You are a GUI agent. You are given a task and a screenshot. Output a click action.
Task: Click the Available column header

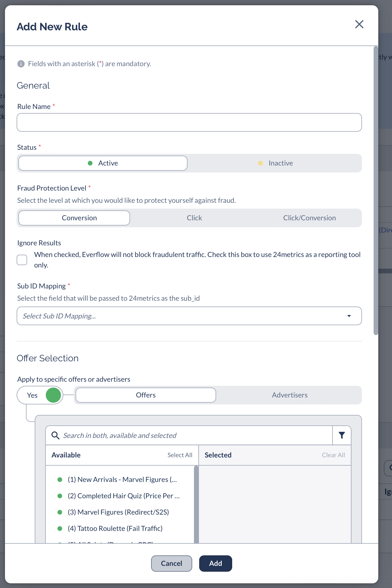(66, 455)
